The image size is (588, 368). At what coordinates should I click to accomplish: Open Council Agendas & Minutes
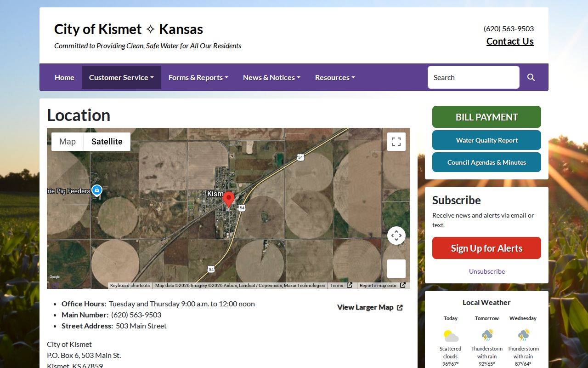point(486,162)
